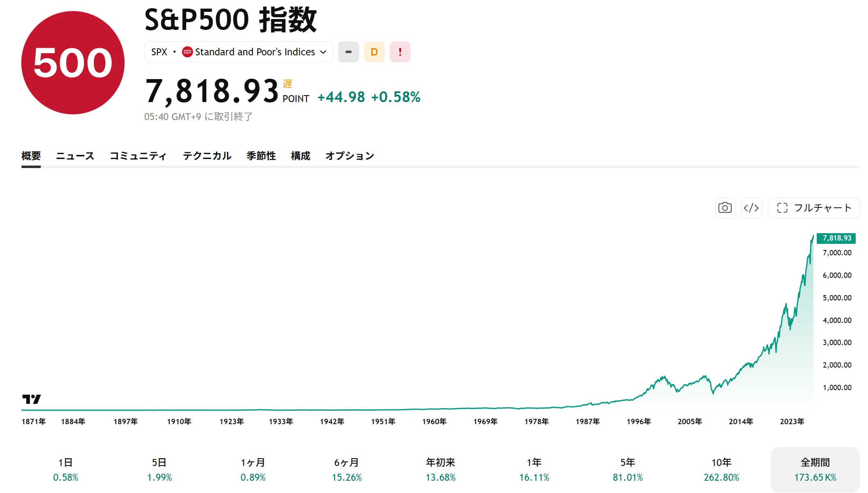Click the 2023年 label on the time axis
This screenshot has width=868, height=493.
click(x=792, y=421)
